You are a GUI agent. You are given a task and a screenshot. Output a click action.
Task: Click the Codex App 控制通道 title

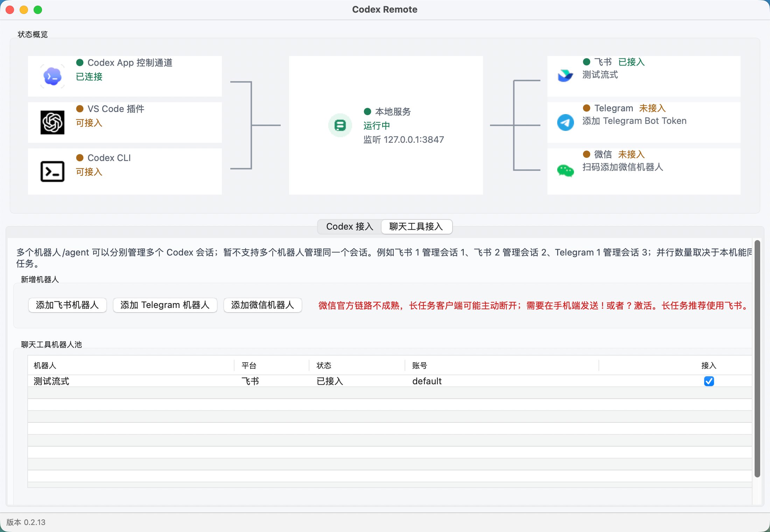[130, 63]
